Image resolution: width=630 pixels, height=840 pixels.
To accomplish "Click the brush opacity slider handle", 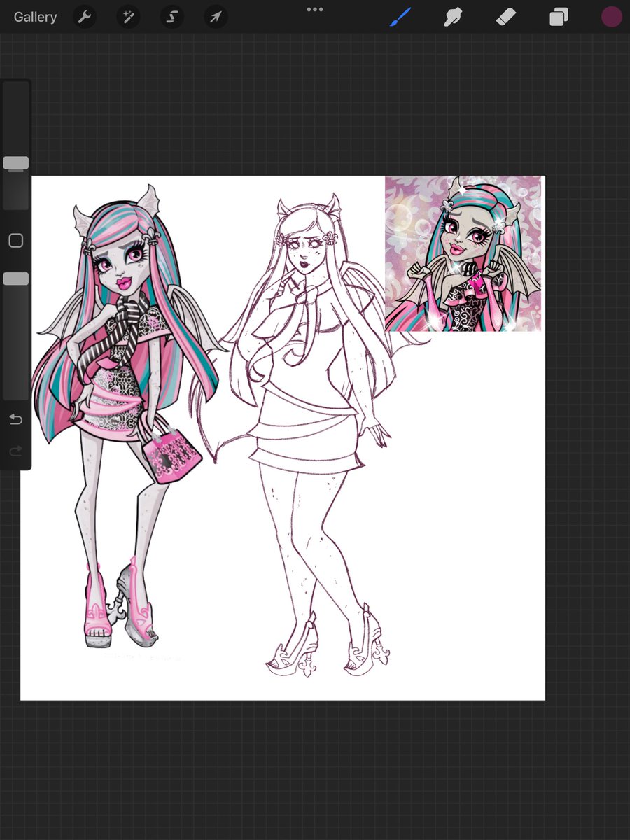I will pyautogui.click(x=15, y=279).
